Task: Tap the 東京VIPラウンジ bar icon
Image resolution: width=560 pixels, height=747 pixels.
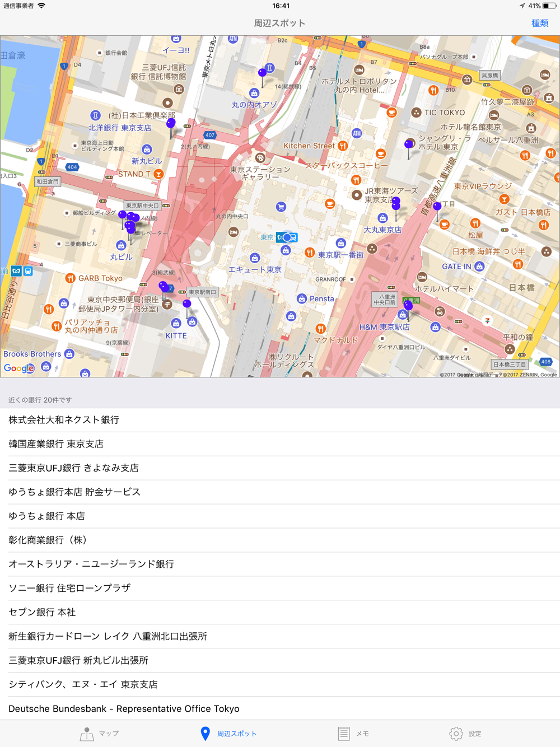Action: 504,199
